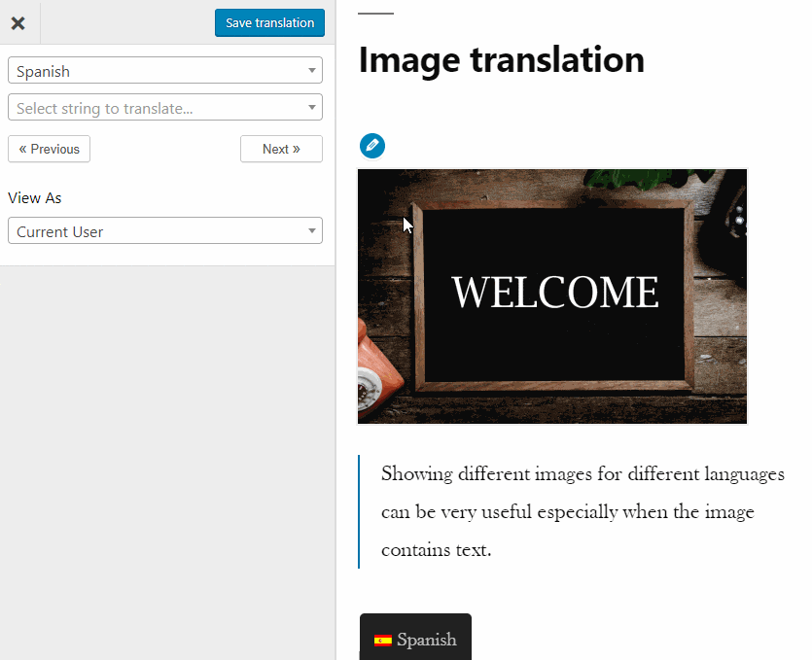The height and width of the screenshot is (660, 812).
Task: Open the Select string to translate dropdown
Action: [165, 107]
